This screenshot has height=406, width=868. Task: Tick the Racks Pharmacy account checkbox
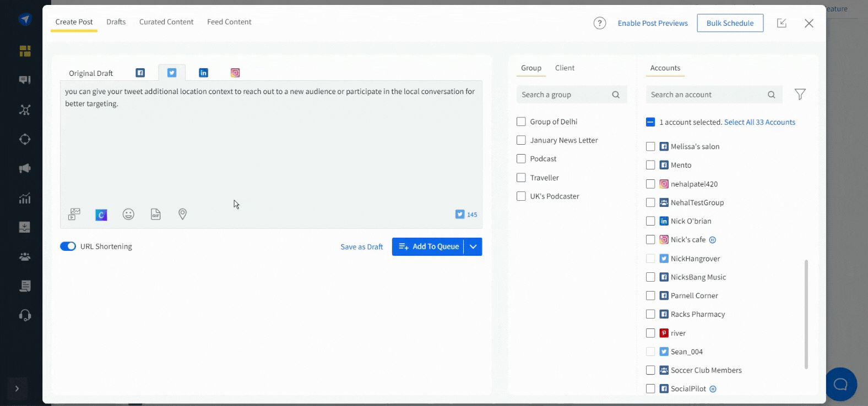(x=650, y=314)
